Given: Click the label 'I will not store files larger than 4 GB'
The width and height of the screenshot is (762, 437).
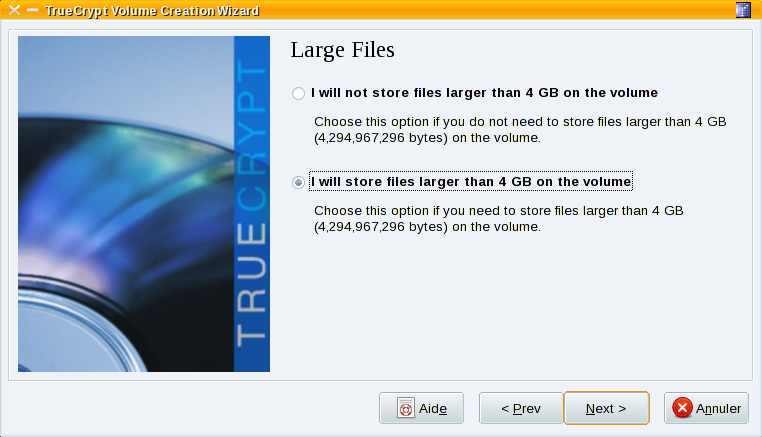Looking at the screenshot, I should pyautogui.click(x=484, y=93).
